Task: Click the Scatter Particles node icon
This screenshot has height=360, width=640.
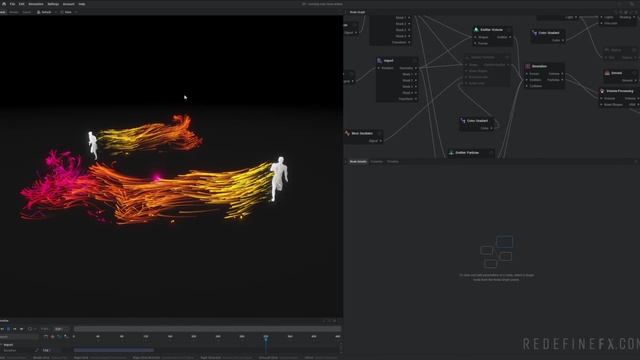Action: (451, 153)
